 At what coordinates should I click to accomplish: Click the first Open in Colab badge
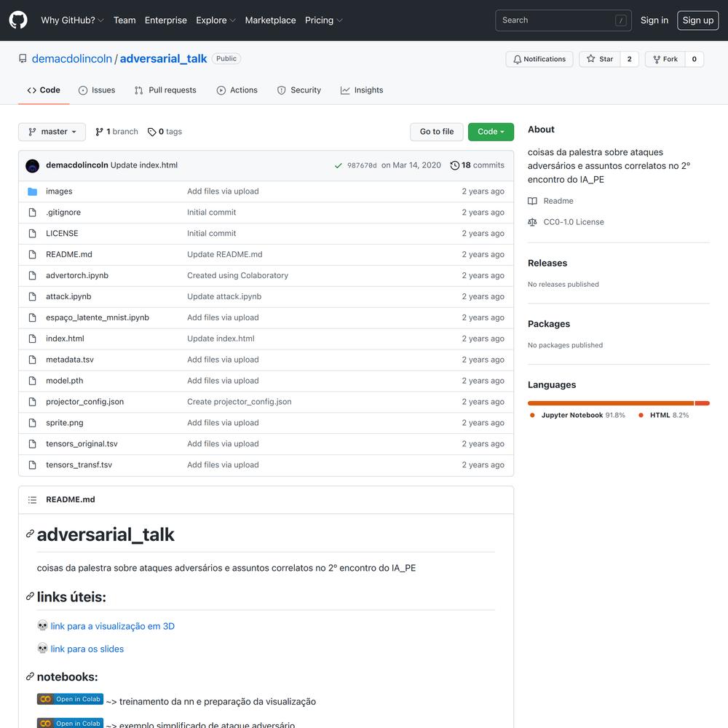[70, 699]
